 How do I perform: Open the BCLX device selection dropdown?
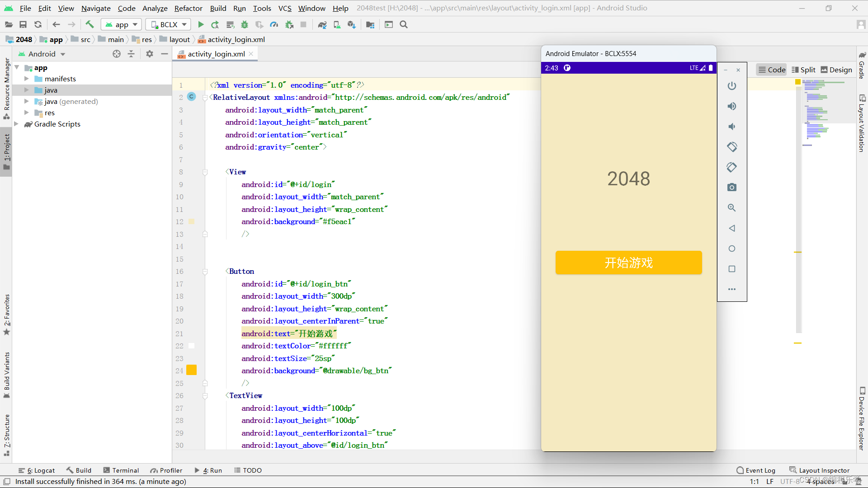click(168, 24)
